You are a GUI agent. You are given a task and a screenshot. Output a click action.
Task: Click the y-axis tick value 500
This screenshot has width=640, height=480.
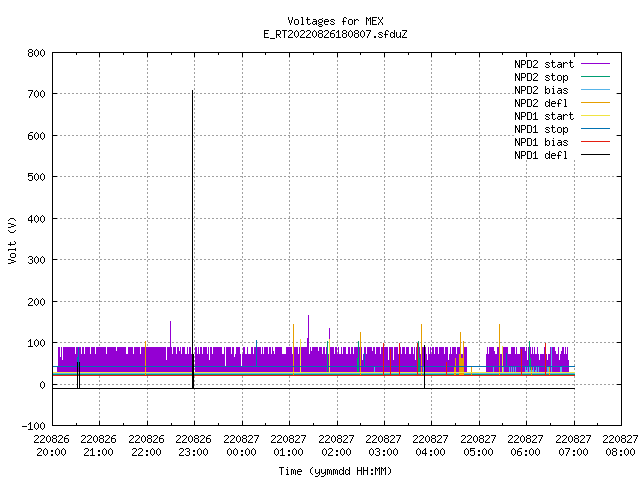[36, 177]
